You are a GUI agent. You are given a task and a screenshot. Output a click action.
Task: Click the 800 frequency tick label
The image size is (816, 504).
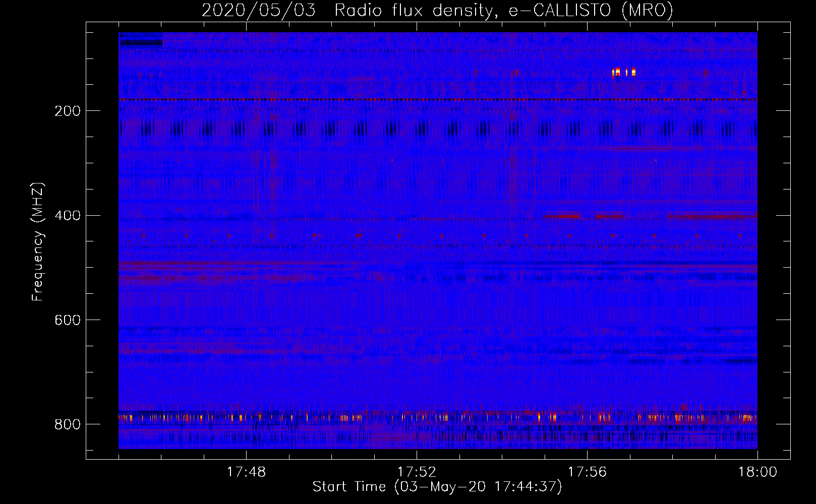[x=68, y=425]
